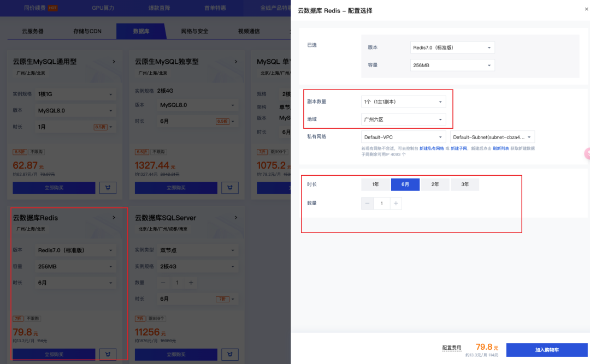Screen dimensions: 590x364
Task: Open MySQL通用型 时长 1月 dropdown
Action: [x=75, y=127]
